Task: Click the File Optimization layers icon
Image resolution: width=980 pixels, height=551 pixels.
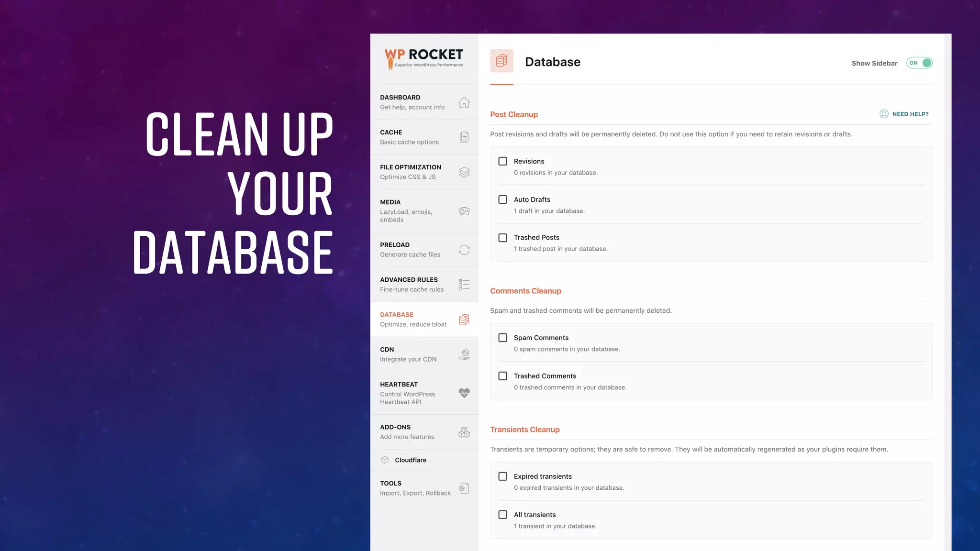Action: click(464, 172)
